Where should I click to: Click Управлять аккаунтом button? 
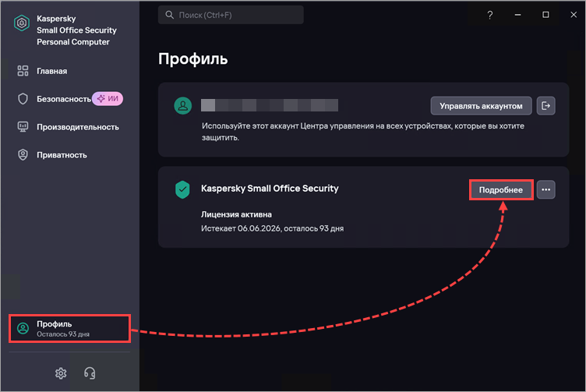click(481, 106)
